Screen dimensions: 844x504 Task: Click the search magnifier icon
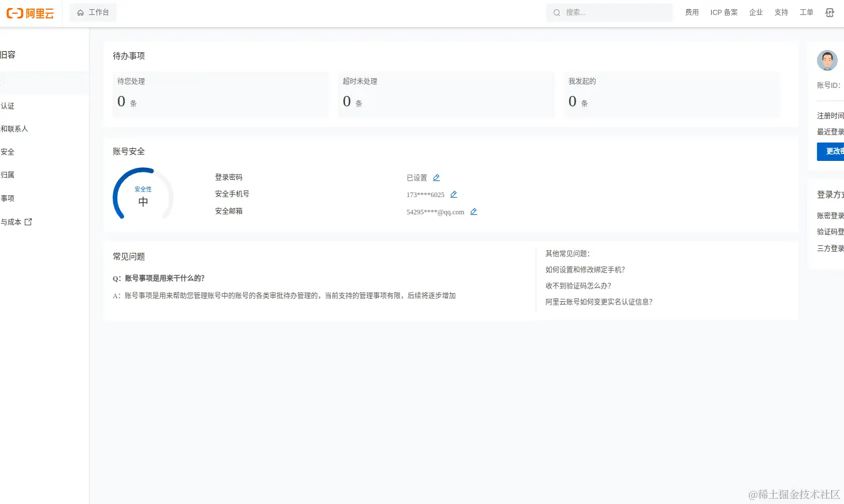pos(557,13)
